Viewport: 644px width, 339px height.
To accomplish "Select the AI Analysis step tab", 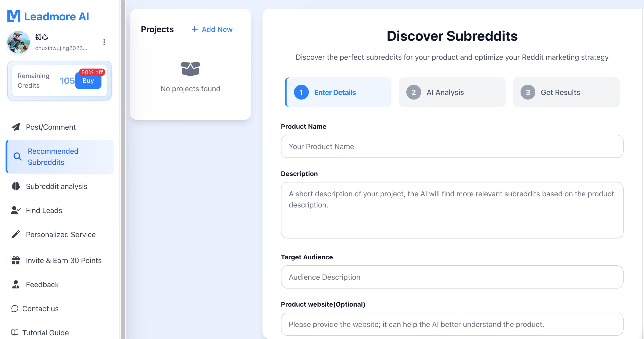I will [452, 92].
